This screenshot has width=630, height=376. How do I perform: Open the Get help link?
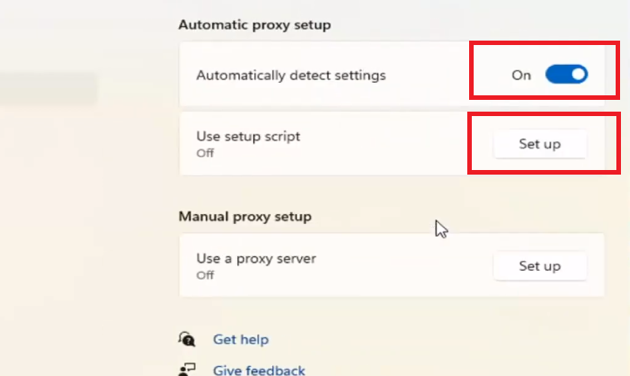click(241, 339)
